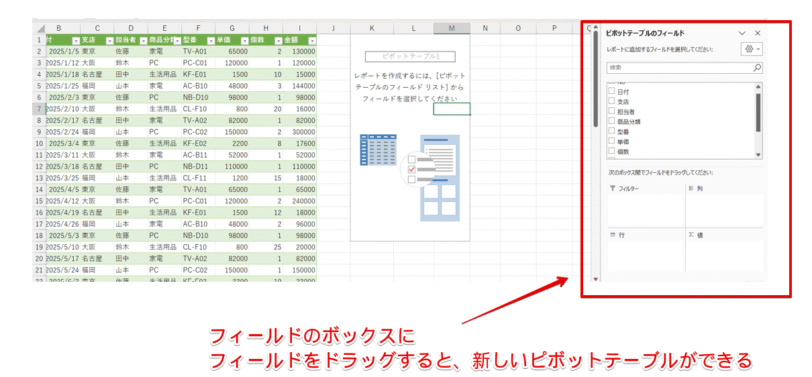
Task: Click the empty 行 drop area
Action: coord(645,255)
